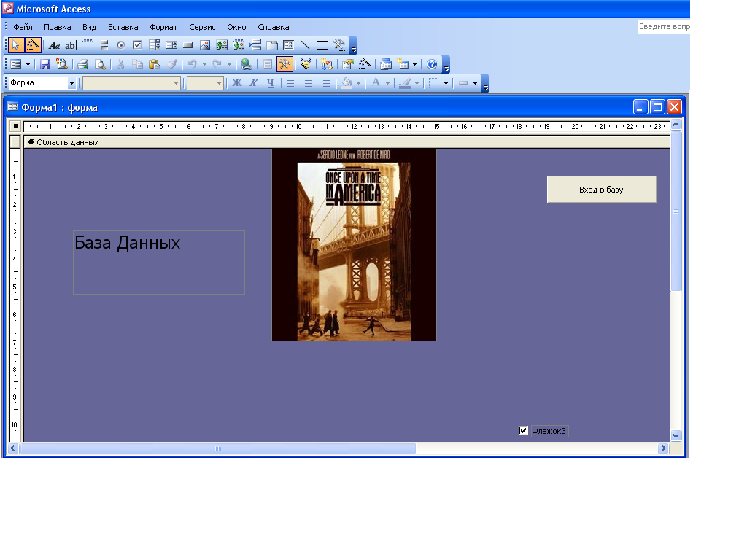This screenshot has width=747, height=560.
Task: Toggle the Флажок3 checkbox
Action: pos(523,431)
